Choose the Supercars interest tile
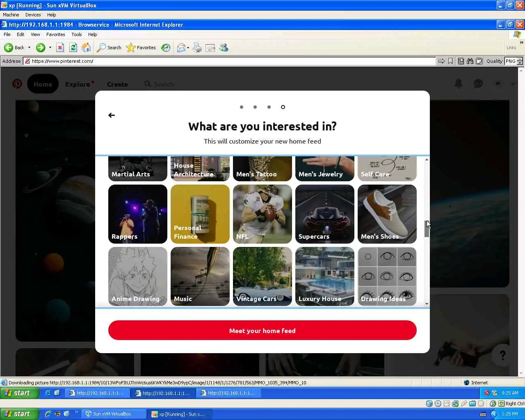525x420 pixels. click(325, 214)
